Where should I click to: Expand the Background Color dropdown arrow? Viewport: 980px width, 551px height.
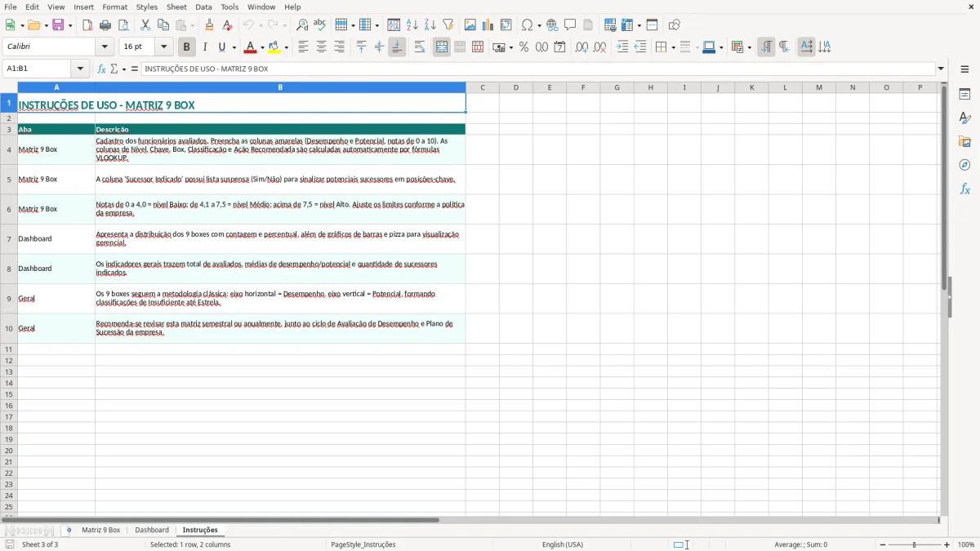(287, 47)
